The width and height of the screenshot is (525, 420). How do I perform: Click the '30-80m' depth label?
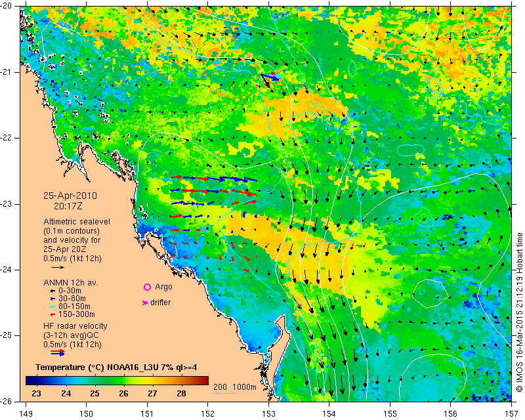point(72,299)
